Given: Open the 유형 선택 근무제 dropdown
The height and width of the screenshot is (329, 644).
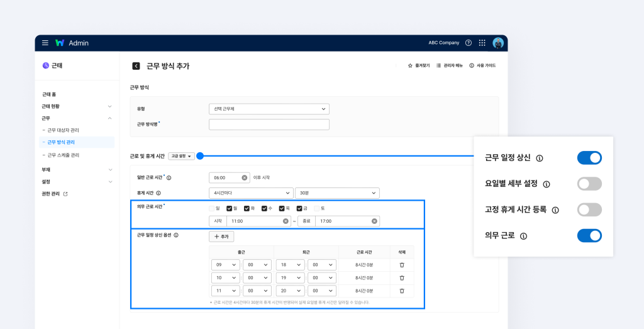Looking at the screenshot, I should click(x=269, y=109).
